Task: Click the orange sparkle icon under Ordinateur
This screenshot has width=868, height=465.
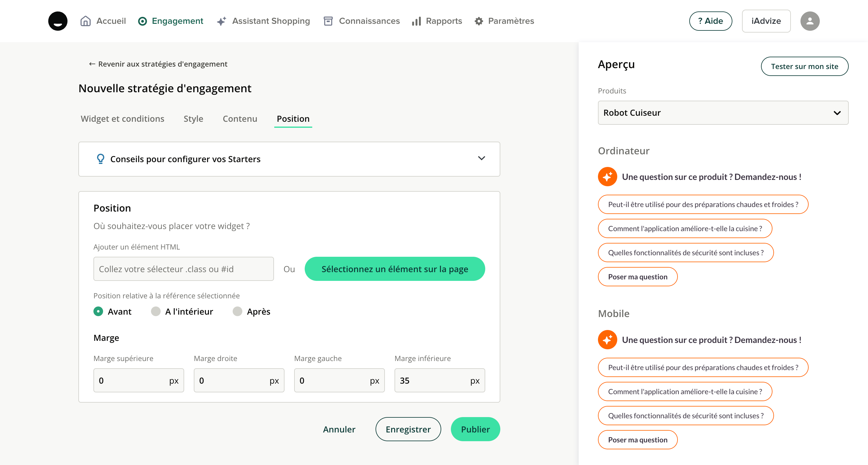Action: point(607,177)
